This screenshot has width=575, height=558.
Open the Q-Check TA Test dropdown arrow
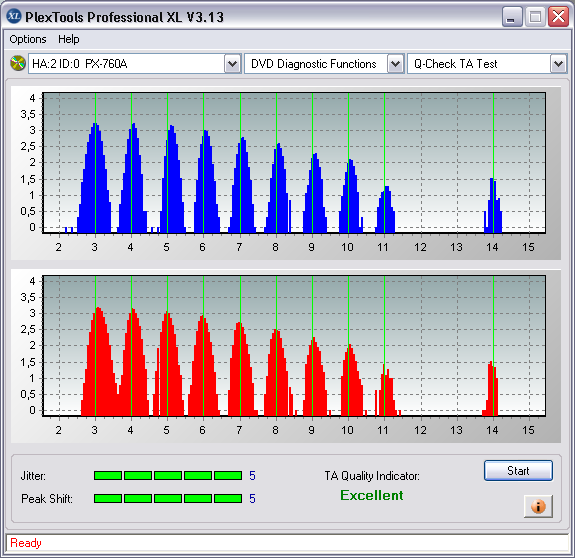[558, 64]
